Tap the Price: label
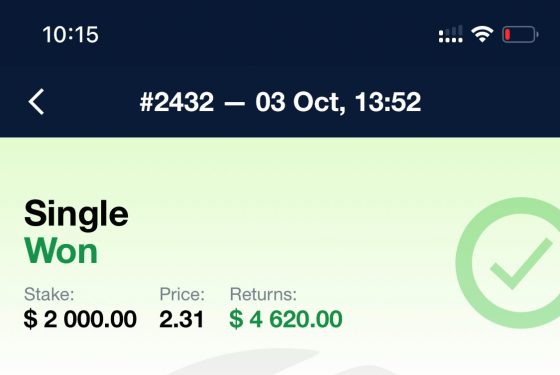 coord(182,294)
